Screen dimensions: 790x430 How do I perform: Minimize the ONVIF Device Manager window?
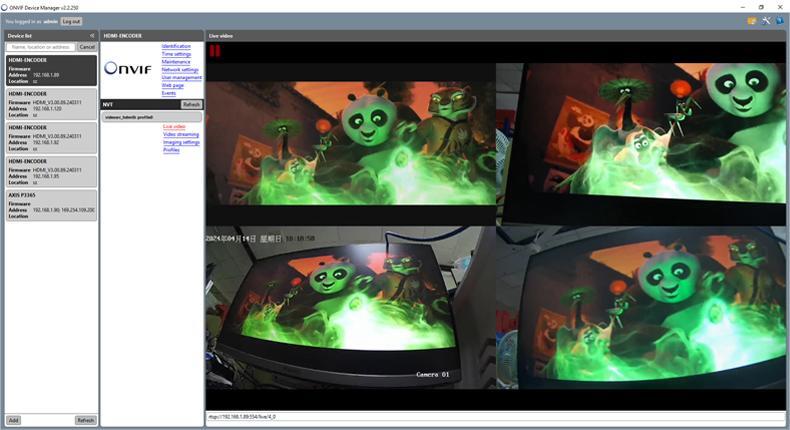tap(743, 8)
